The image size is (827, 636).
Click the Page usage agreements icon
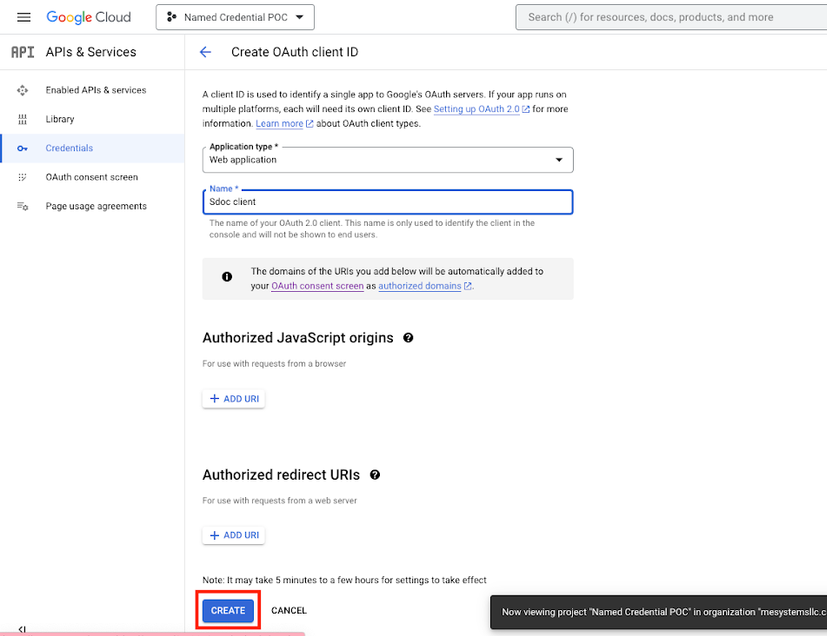[23, 206]
